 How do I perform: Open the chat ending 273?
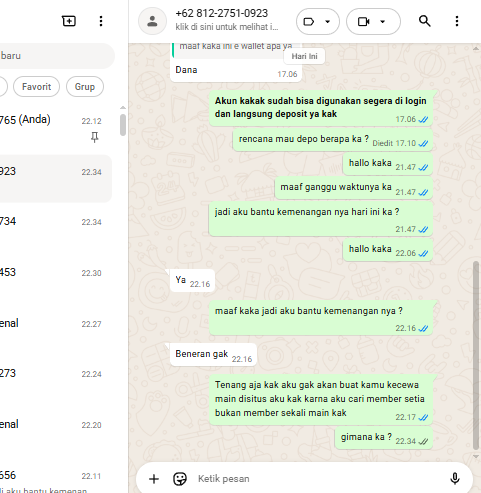(56, 381)
